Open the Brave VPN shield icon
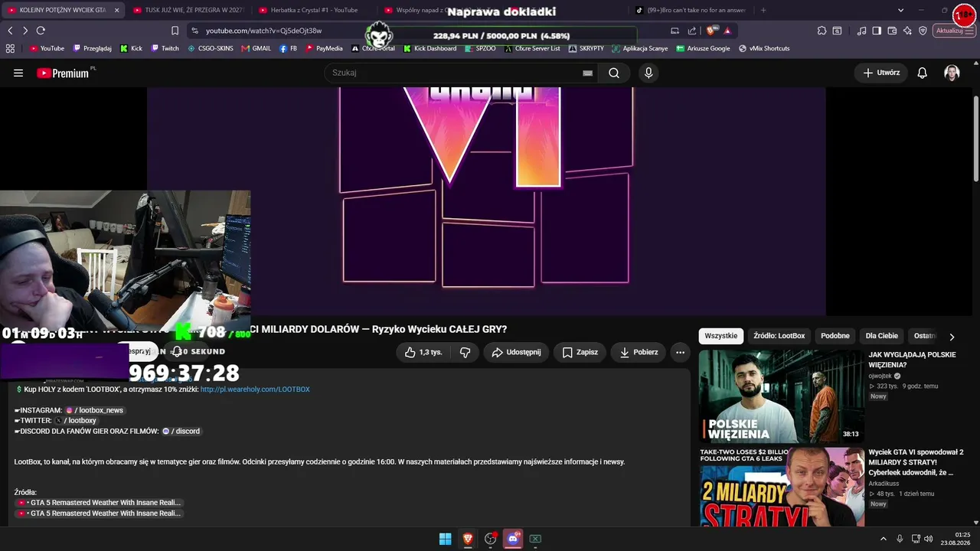The height and width of the screenshot is (551, 980). (x=923, y=31)
